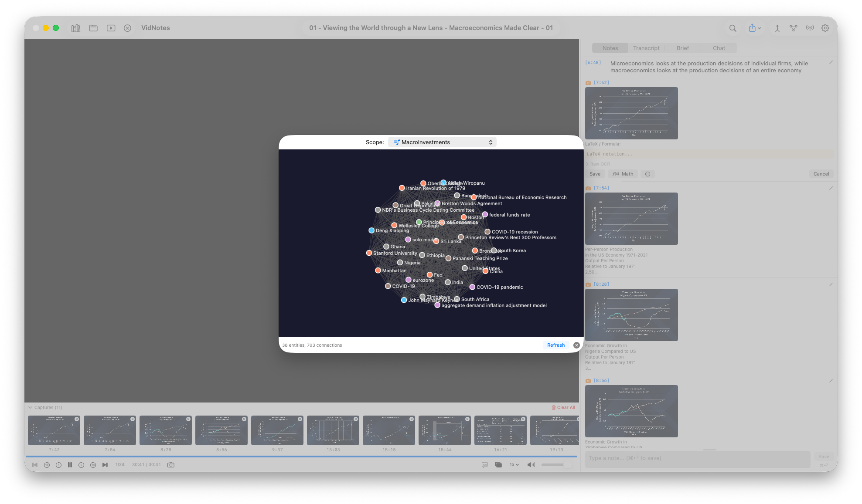The width and height of the screenshot is (862, 504).
Task: Select the federal funds rate graph node
Action: [485, 214]
